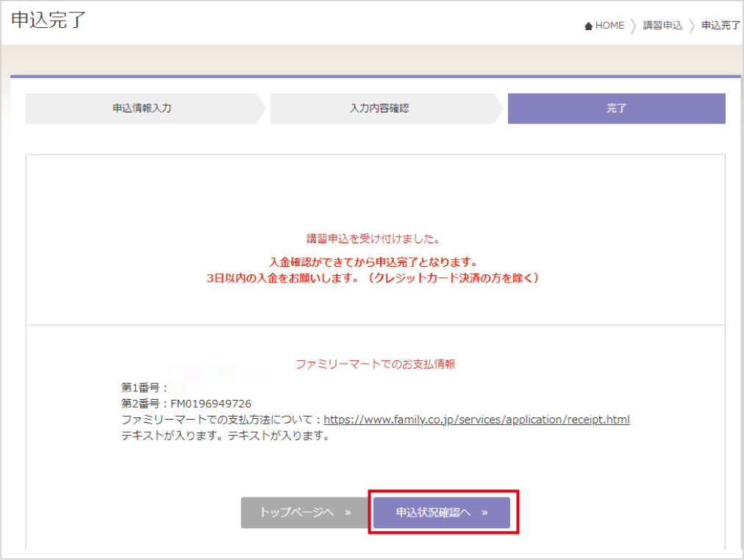
Task: Click the HOME breadcrumb link
Action: pos(609,26)
